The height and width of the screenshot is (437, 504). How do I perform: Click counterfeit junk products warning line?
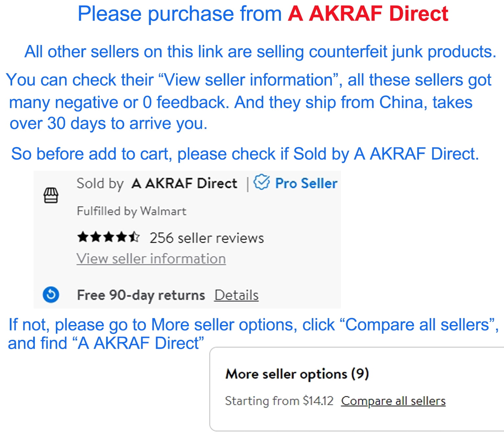260,52
